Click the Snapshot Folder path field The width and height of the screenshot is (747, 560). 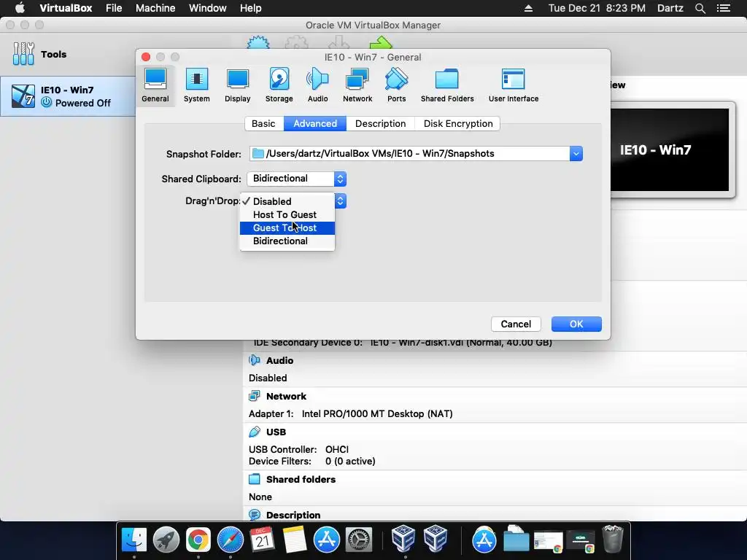(x=410, y=154)
